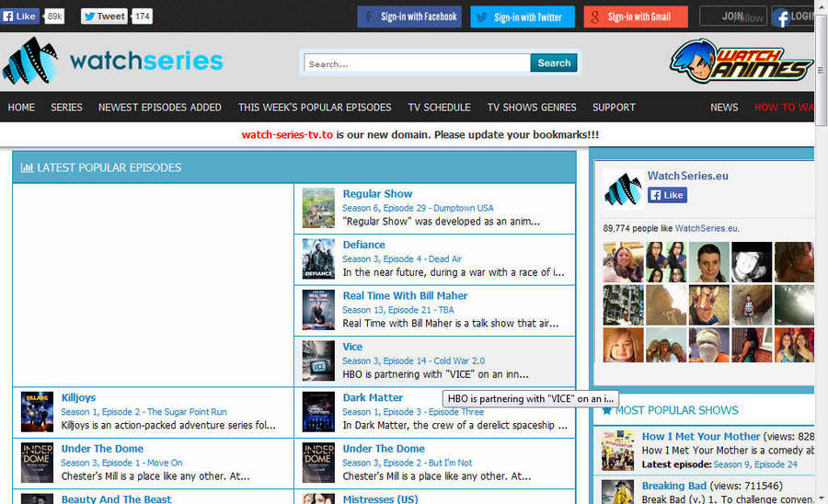Go to TV Shows Genres menu

[x=532, y=108]
